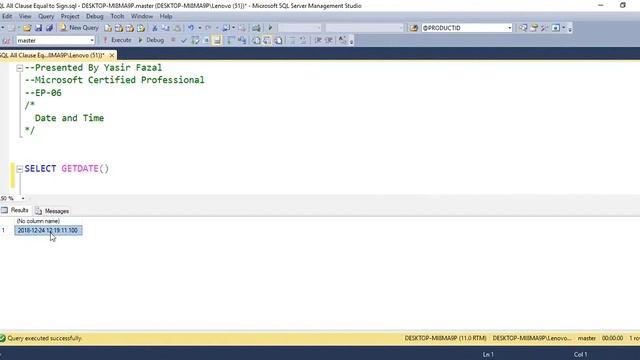Click the New Query button
The image size is (640, 360).
click(x=79, y=28)
